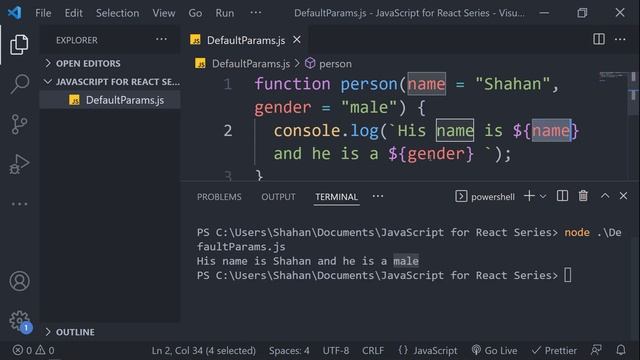Place cursor on gender parameter in code
Screen dimensions: 640x360
click(x=282, y=107)
